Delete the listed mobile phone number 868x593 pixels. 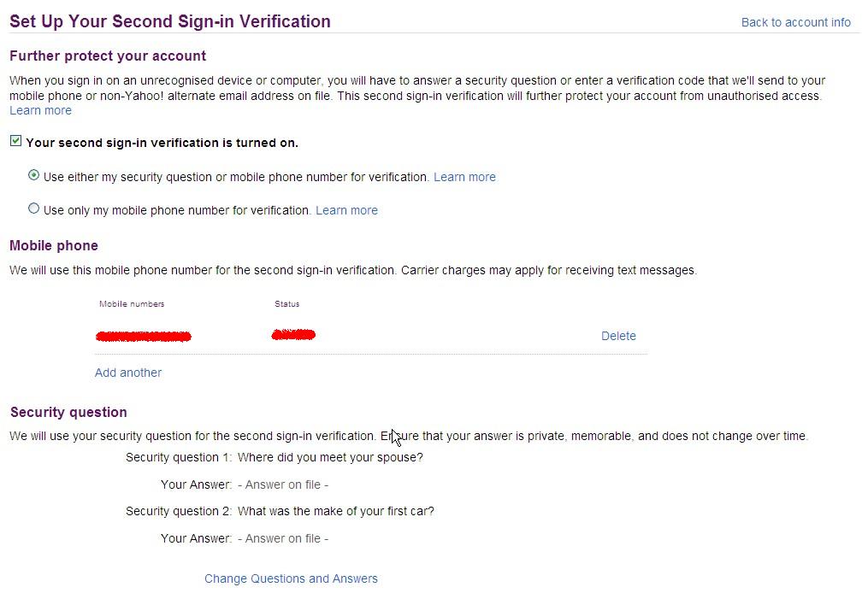pyautogui.click(x=618, y=336)
